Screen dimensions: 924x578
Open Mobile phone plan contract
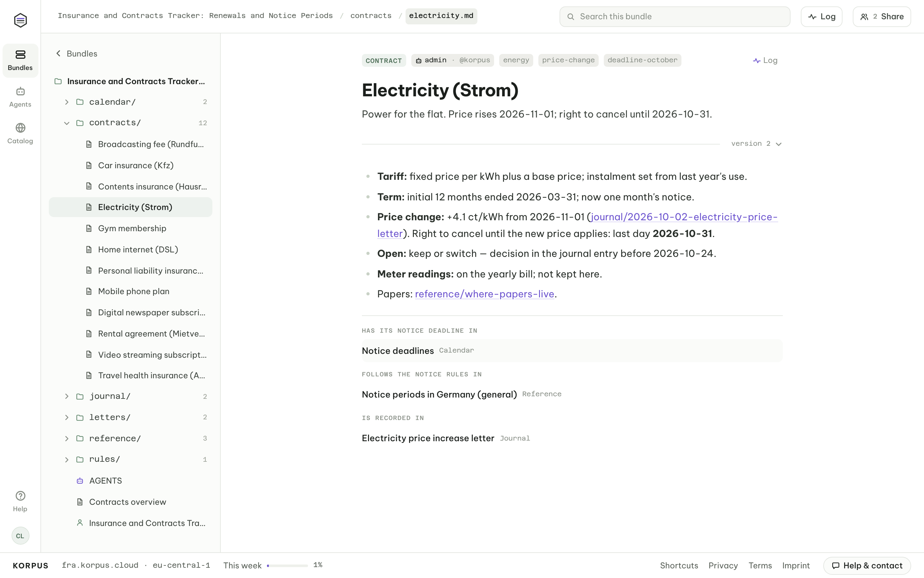coord(131,291)
